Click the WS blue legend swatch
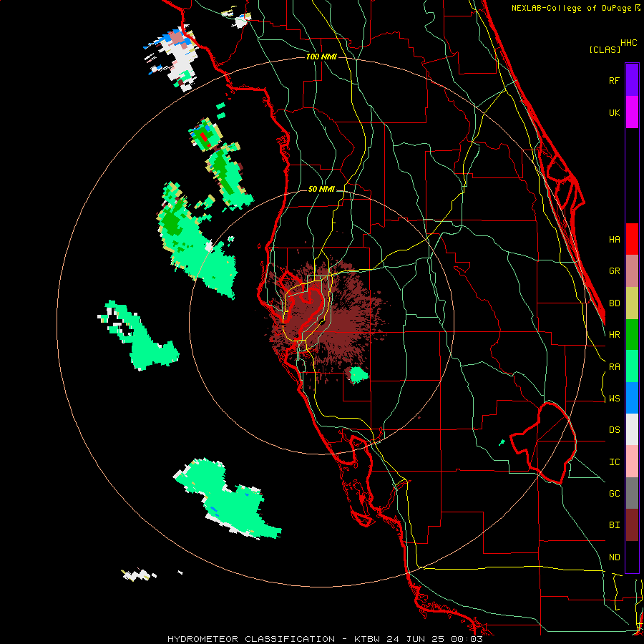The image size is (644, 644). click(632, 398)
